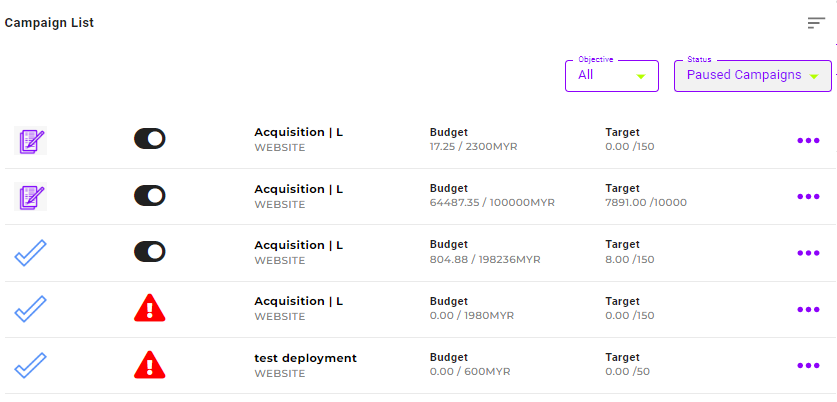Toggle switch for the 2300MYR budget campaign
This screenshot has width=837, height=402.
click(149, 139)
